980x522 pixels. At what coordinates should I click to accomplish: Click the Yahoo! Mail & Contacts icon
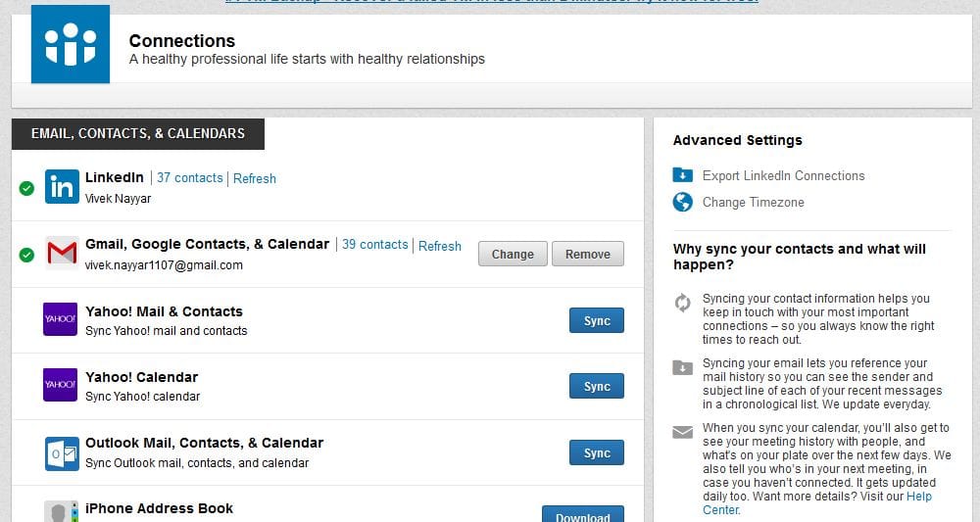(60, 319)
